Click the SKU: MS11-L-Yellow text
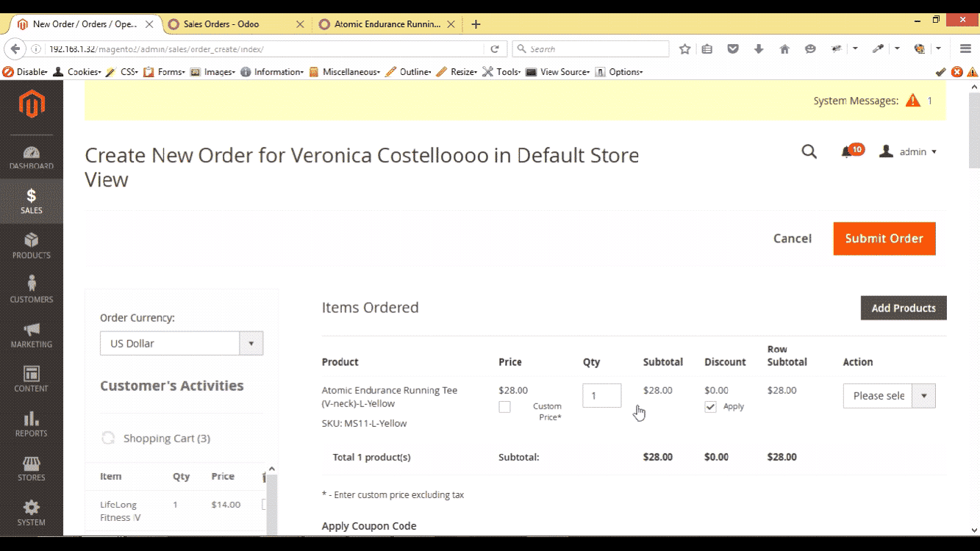Image resolution: width=980 pixels, height=551 pixels. [x=364, y=423]
